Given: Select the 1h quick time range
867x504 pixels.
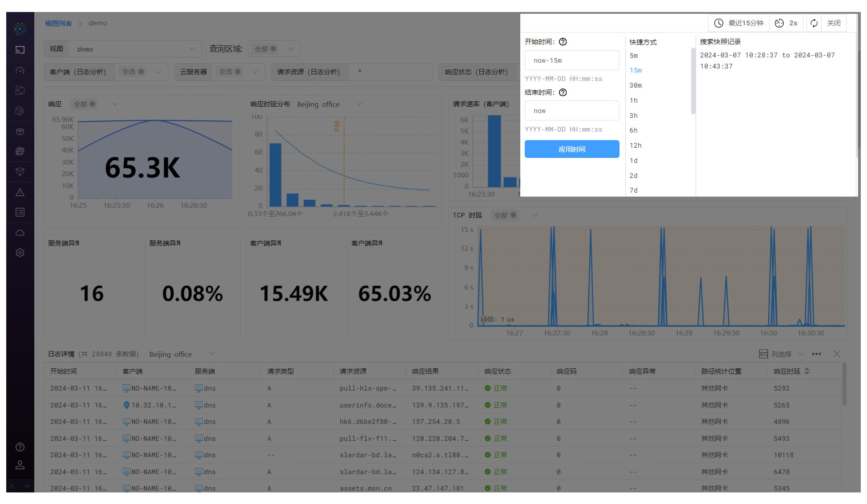Looking at the screenshot, I should [x=634, y=101].
